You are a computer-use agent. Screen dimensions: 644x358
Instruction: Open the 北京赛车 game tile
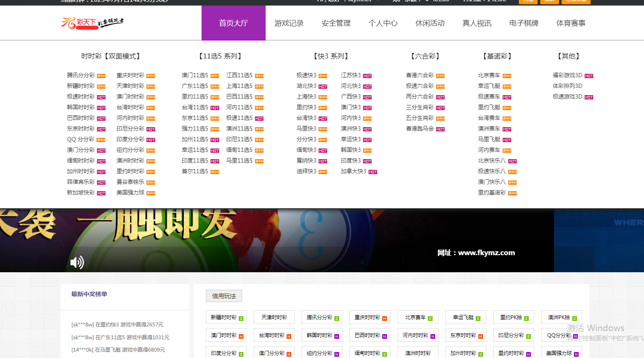click(418, 317)
